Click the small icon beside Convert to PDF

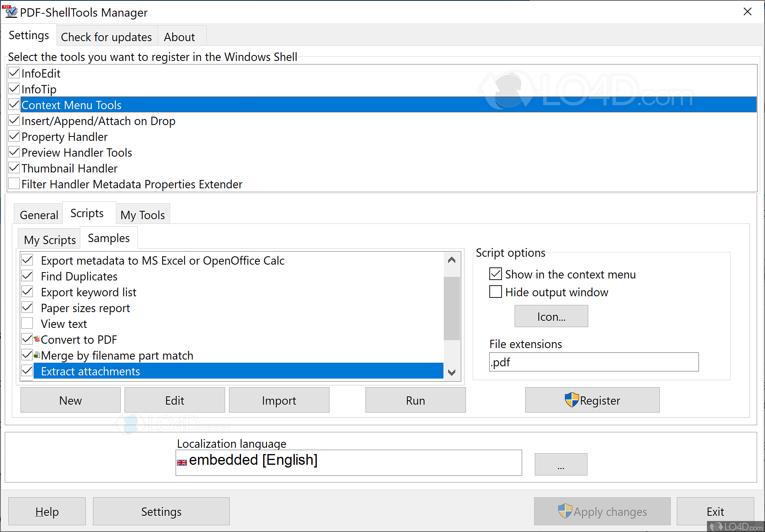[x=36, y=339]
